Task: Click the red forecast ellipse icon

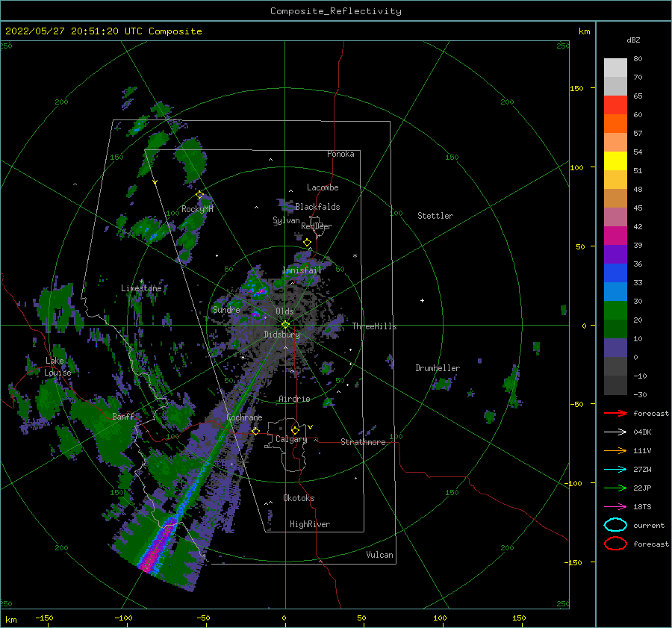Action: [615, 544]
